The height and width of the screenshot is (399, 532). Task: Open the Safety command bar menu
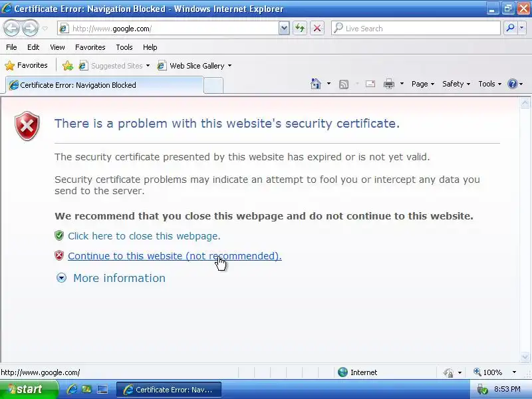pyautogui.click(x=456, y=84)
